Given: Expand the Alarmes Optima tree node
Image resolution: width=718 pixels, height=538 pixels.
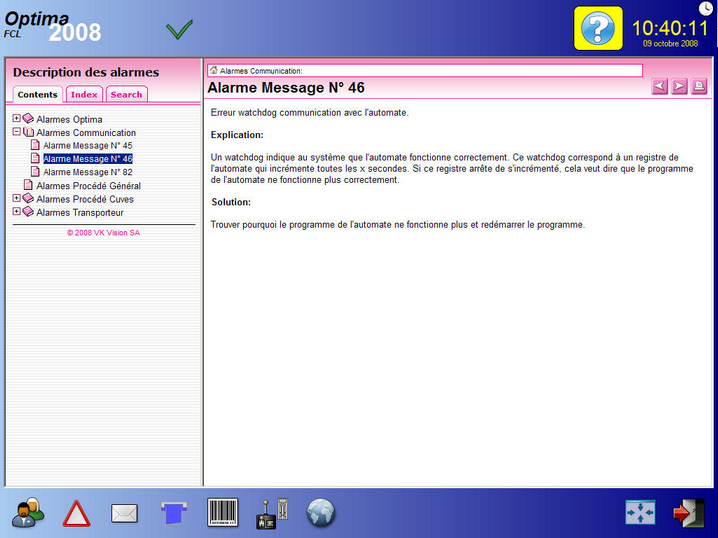Looking at the screenshot, I should tap(16, 119).
